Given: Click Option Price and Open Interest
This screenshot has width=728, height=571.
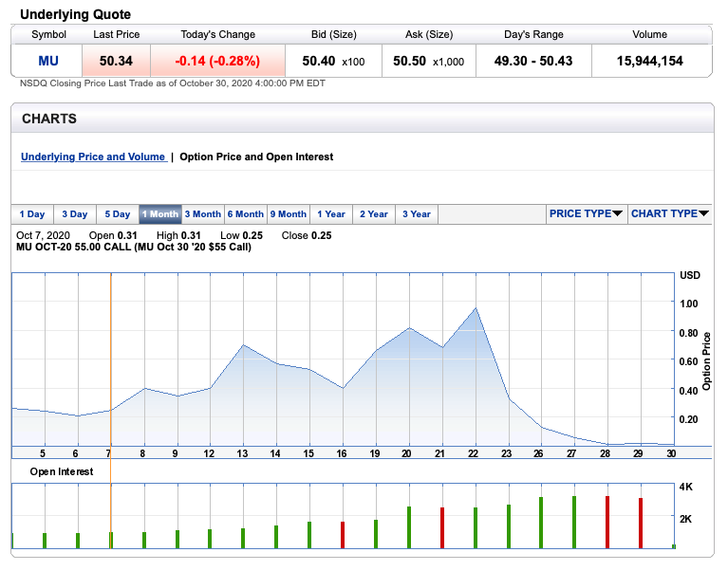Looking at the screenshot, I should [256, 157].
